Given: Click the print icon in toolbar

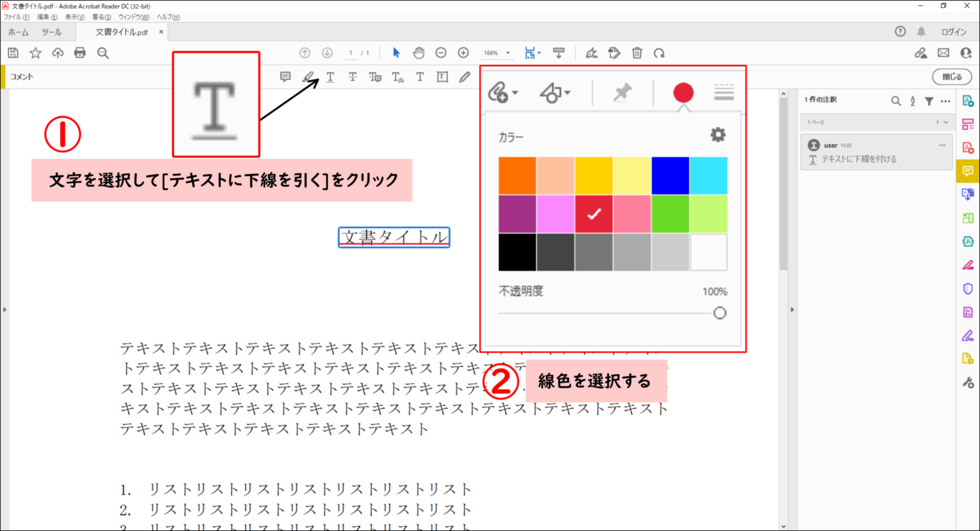Looking at the screenshot, I should coord(80,53).
